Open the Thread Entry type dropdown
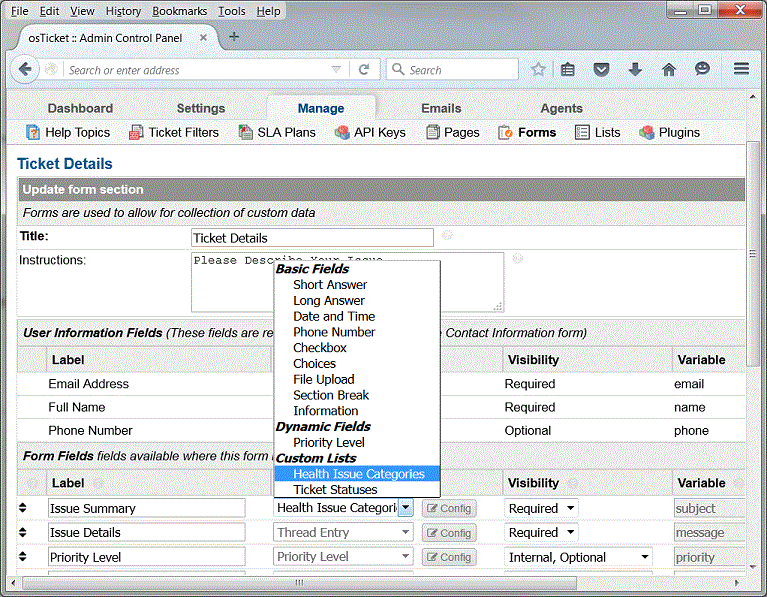The height and width of the screenshot is (597, 767). (x=343, y=532)
